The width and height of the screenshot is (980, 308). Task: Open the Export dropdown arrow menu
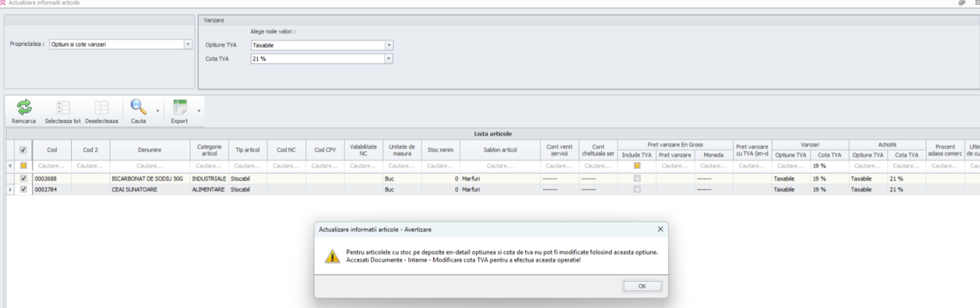(198, 111)
